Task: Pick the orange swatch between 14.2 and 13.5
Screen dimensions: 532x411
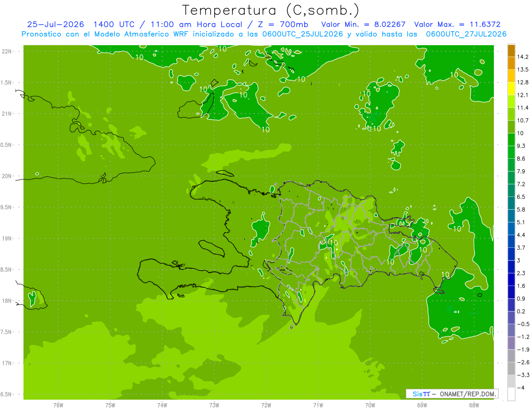Action: click(511, 63)
